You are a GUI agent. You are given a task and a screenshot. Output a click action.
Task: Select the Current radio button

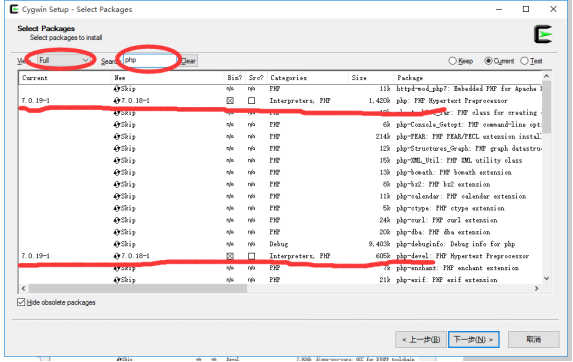click(488, 61)
